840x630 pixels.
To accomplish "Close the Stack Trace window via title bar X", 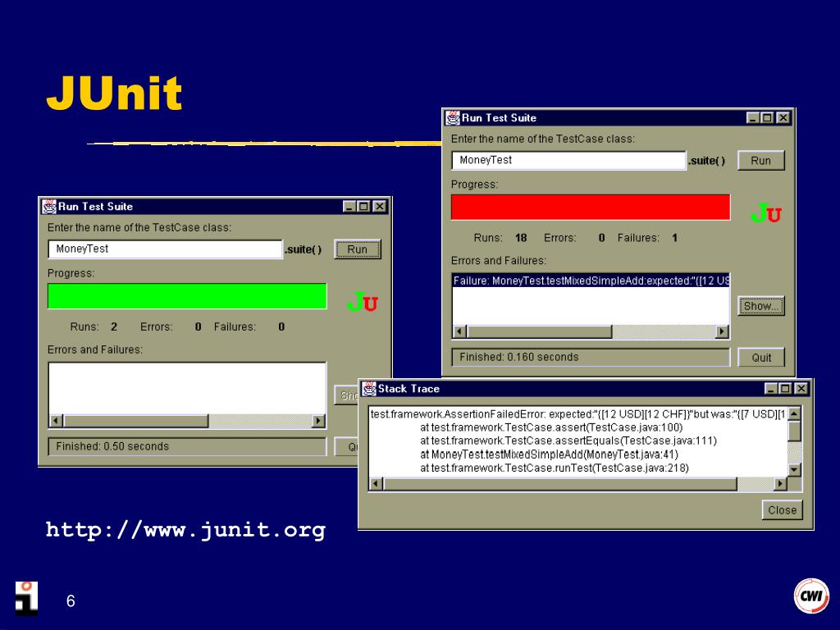I will pos(801,388).
